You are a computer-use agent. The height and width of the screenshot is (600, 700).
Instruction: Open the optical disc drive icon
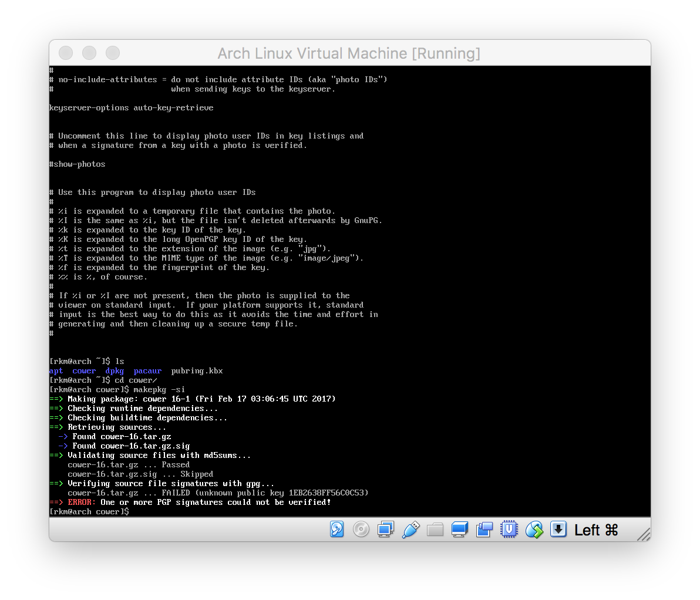361,530
